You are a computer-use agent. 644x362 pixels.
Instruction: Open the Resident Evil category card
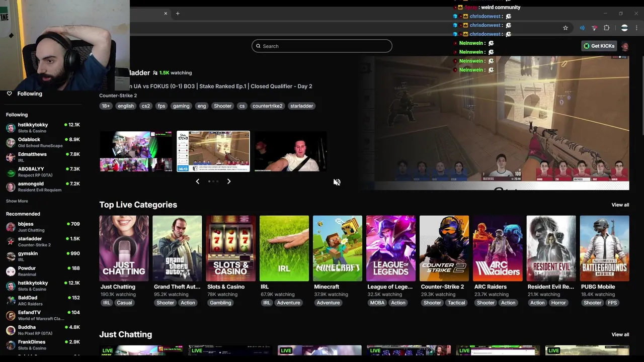(551, 248)
